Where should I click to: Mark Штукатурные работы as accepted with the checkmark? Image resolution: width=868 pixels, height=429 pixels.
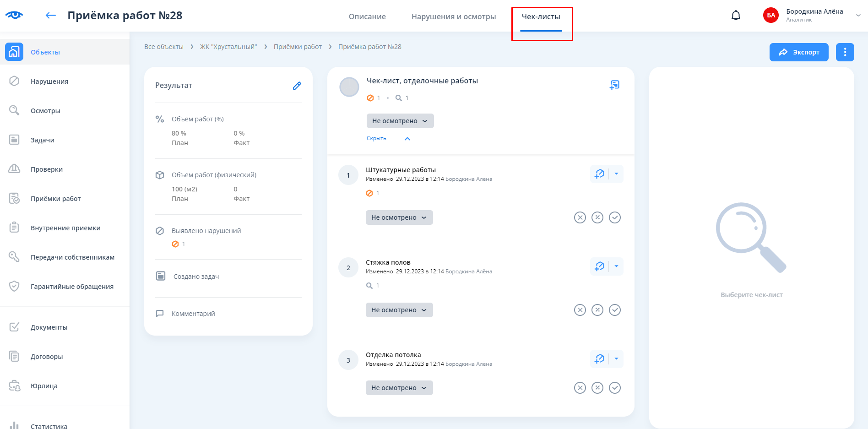tap(615, 217)
